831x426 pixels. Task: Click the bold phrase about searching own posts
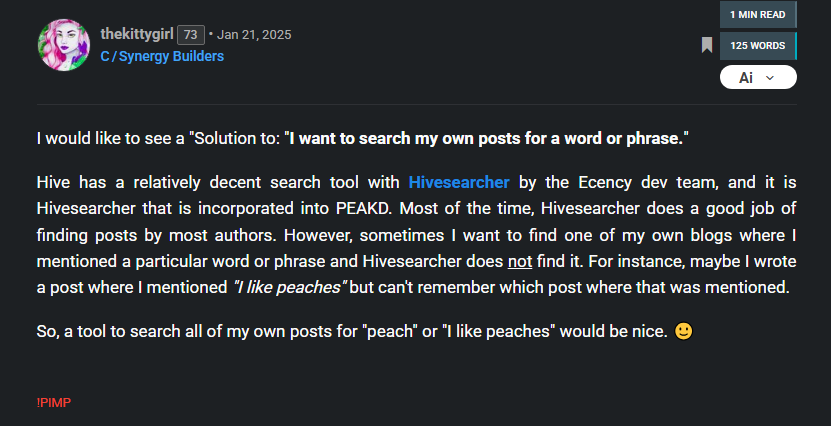[x=489, y=138]
